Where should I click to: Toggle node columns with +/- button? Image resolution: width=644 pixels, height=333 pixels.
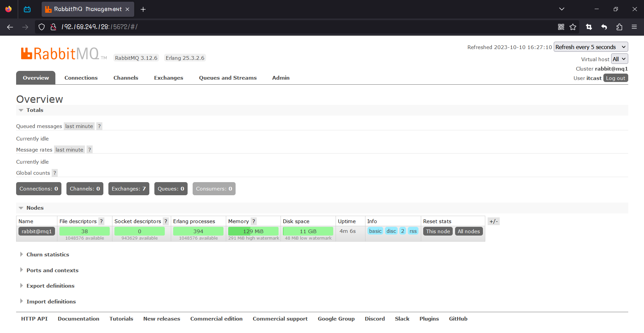[x=494, y=221]
